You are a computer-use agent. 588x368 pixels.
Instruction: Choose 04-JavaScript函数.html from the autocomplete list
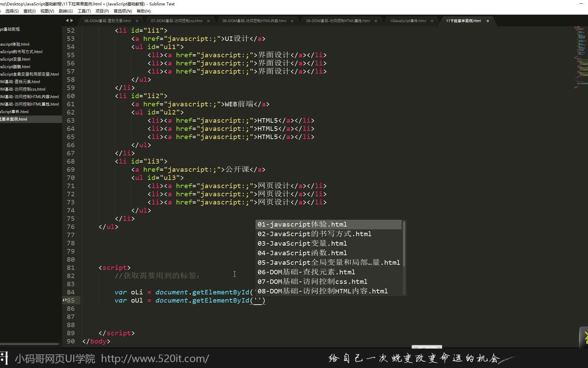pos(328,253)
